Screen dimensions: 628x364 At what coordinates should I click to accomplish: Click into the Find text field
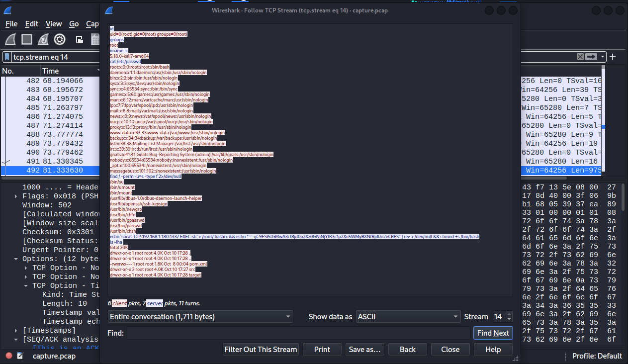(x=298, y=333)
